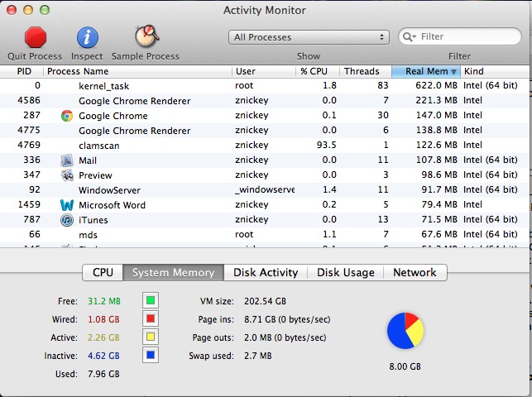Open the Network tab
532x397 pixels.
(415, 272)
